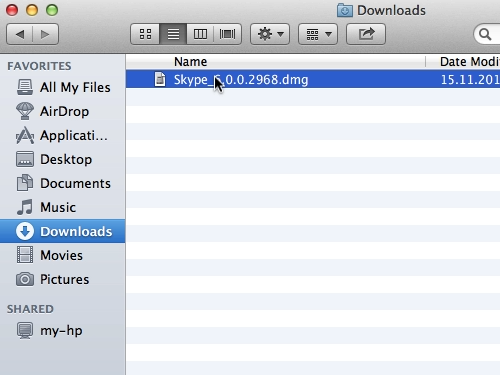Go forward to next folder
This screenshot has width=500, height=375.
tap(45, 34)
